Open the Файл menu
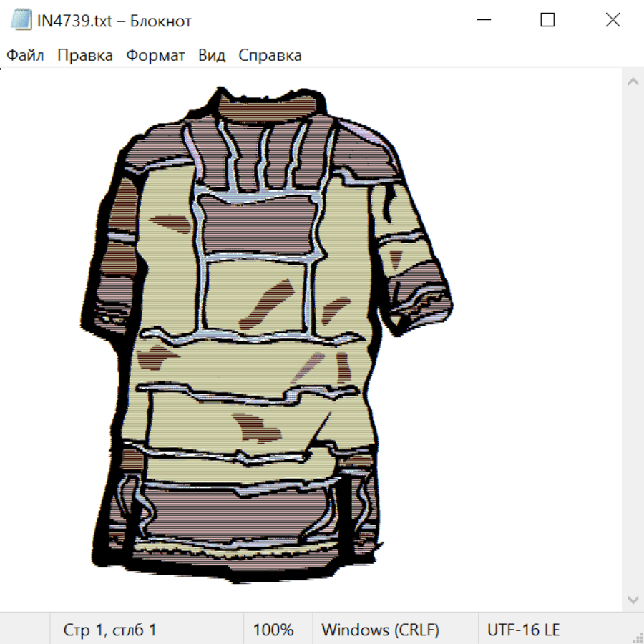Screen dimensions: 644x644 click(x=25, y=55)
